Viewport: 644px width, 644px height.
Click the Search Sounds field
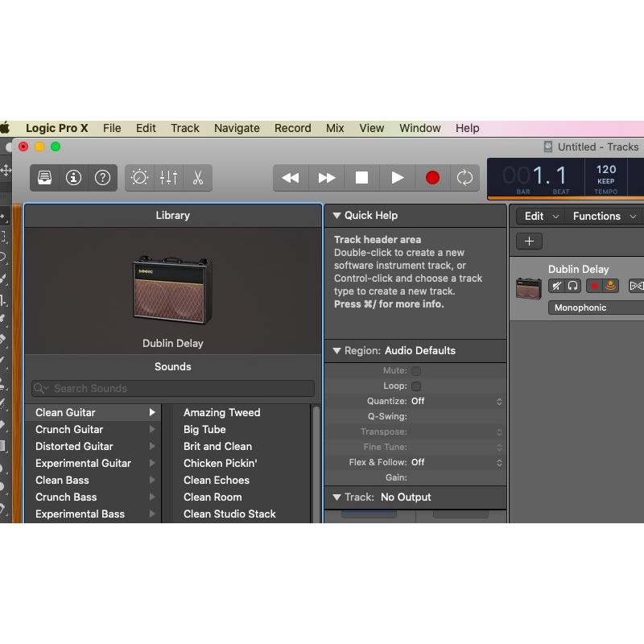(173, 388)
